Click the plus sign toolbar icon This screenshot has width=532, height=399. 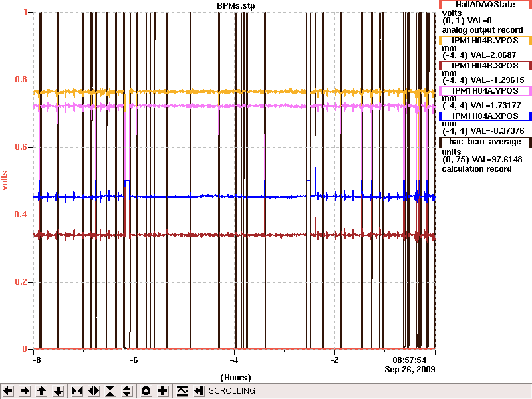coord(162,391)
